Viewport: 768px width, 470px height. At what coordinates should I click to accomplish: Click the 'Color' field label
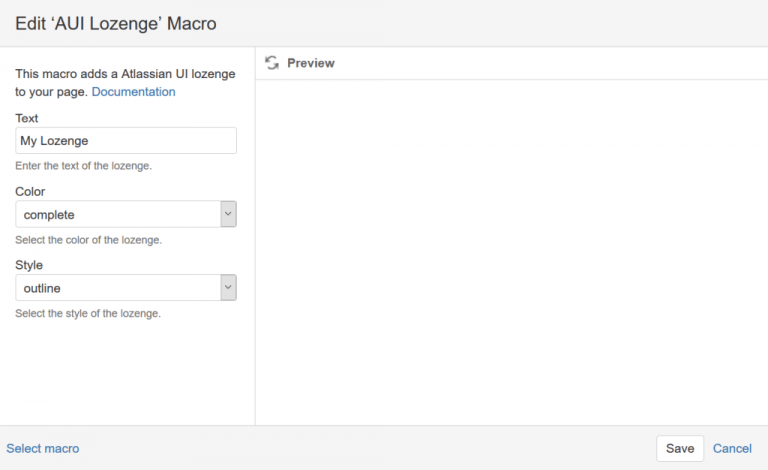(x=30, y=191)
